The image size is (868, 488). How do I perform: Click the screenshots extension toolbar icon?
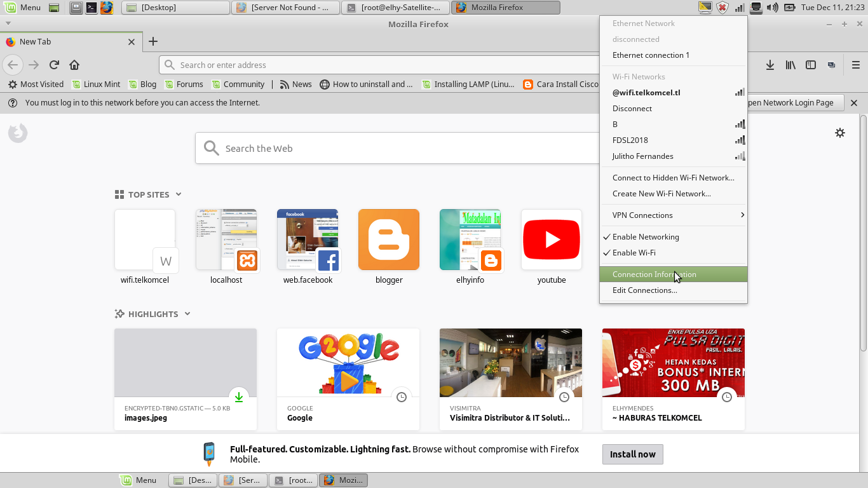coord(831,65)
